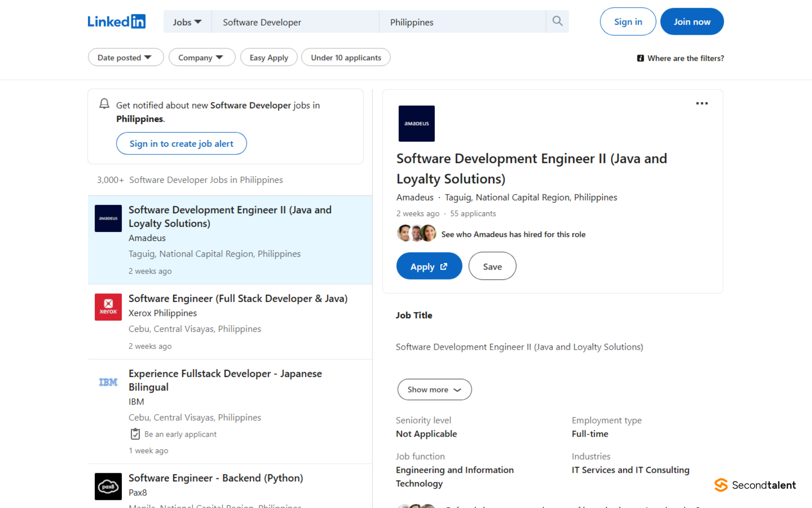
Task: Click the job alert bell icon
Action: coord(104,104)
